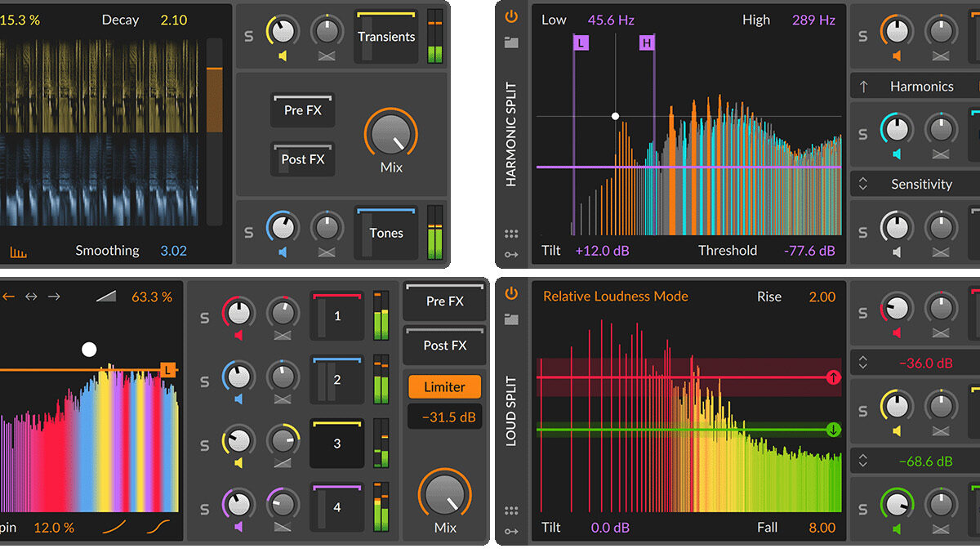The width and height of the screenshot is (980, 553).
Task: Open the Pre FX chain beside Mix knob
Action: tap(303, 110)
